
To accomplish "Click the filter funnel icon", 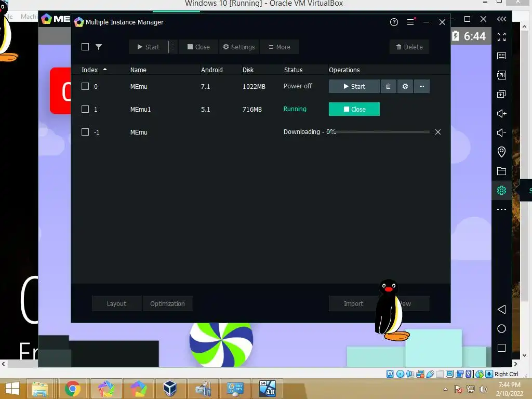I will [99, 47].
